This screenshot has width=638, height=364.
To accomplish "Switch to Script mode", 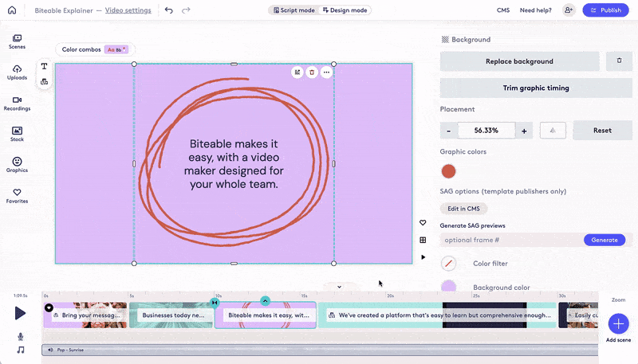I will tap(293, 10).
